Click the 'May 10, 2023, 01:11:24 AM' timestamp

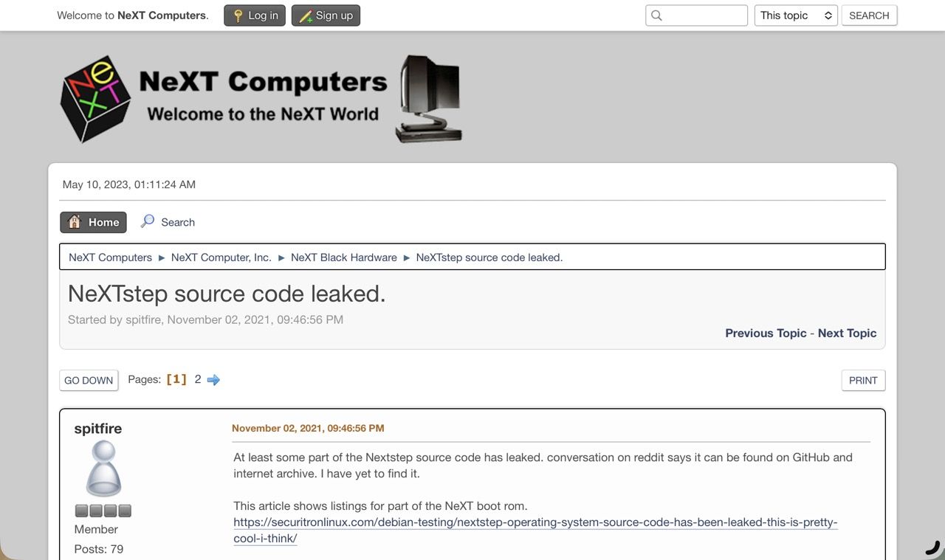129,184
